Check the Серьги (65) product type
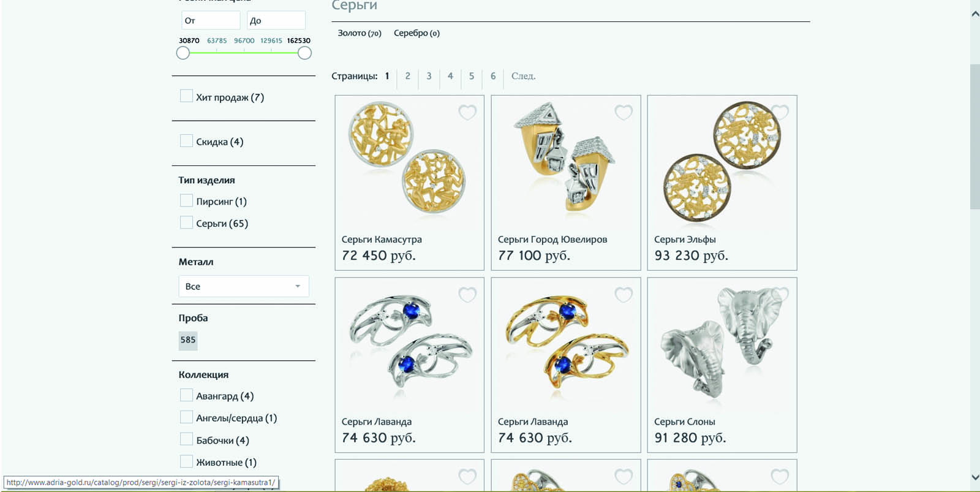The height and width of the screenshot is (492, 980). tap(186, 222)
